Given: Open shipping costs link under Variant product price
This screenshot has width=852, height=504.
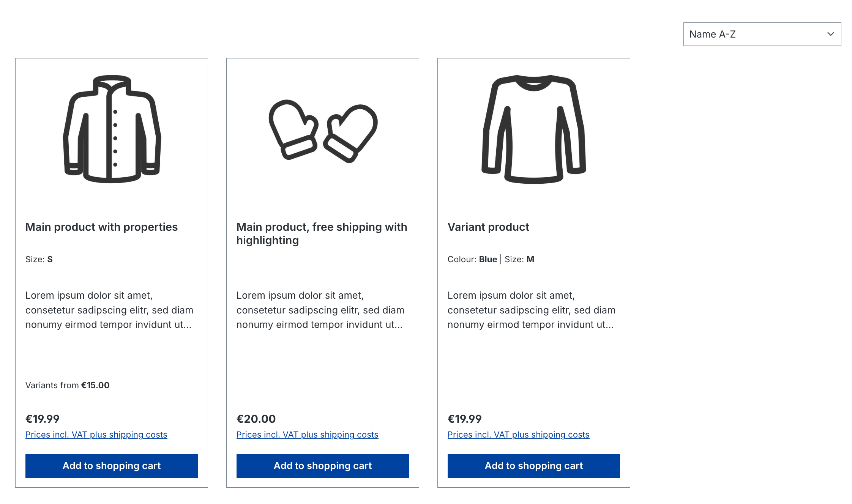Looking at the screenshot, I should click(x=519, y=435).
